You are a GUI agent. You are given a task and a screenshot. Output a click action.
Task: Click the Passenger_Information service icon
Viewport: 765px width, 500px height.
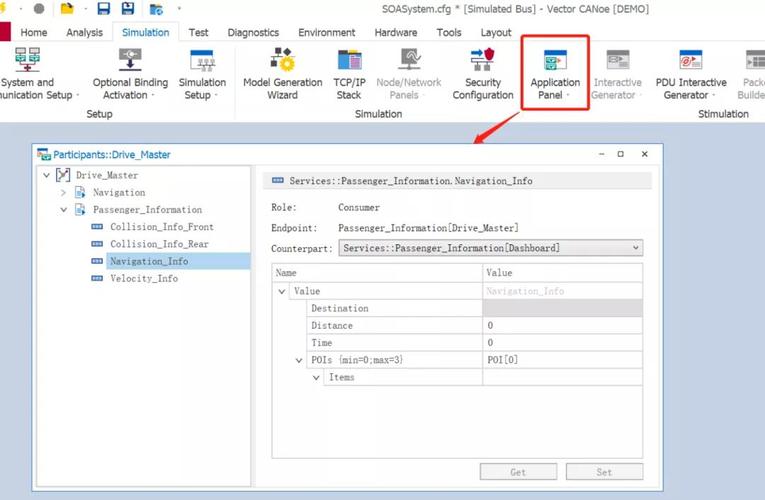(x=80, y=209)
